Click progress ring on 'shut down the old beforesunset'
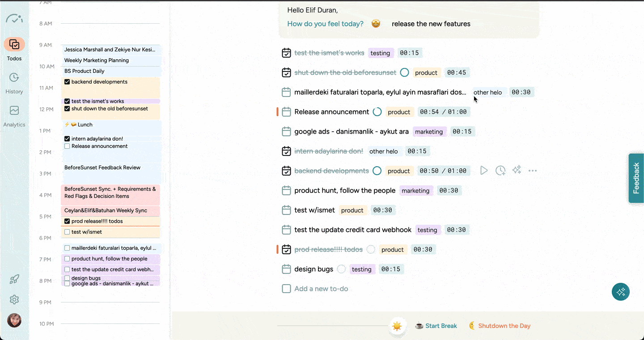This screenshot has height=340, width=644. 404,72
